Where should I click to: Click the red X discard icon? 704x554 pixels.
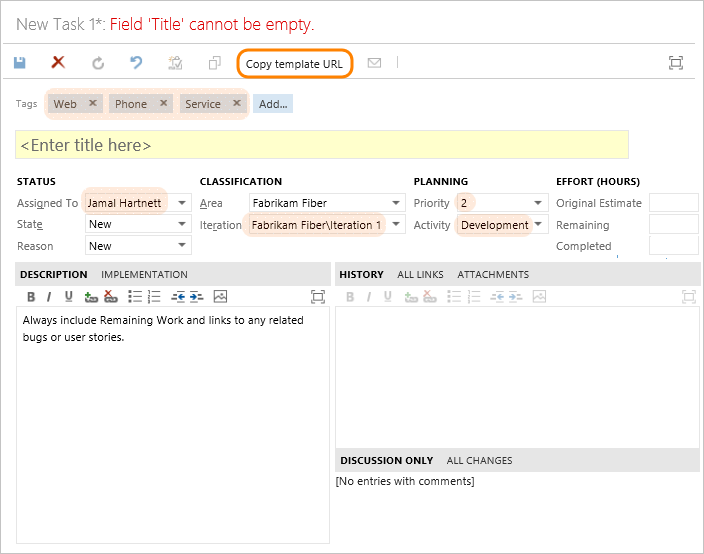point(58,62)
